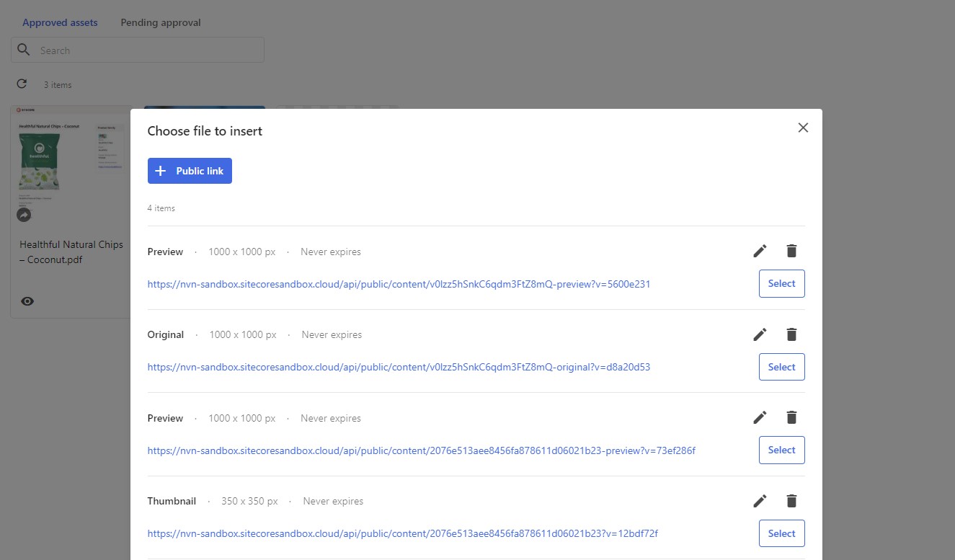The height and width of the screenshot is (560, 955).
Task: Open the Preview URL ending in 5600e231
Action: pos(399,284)
